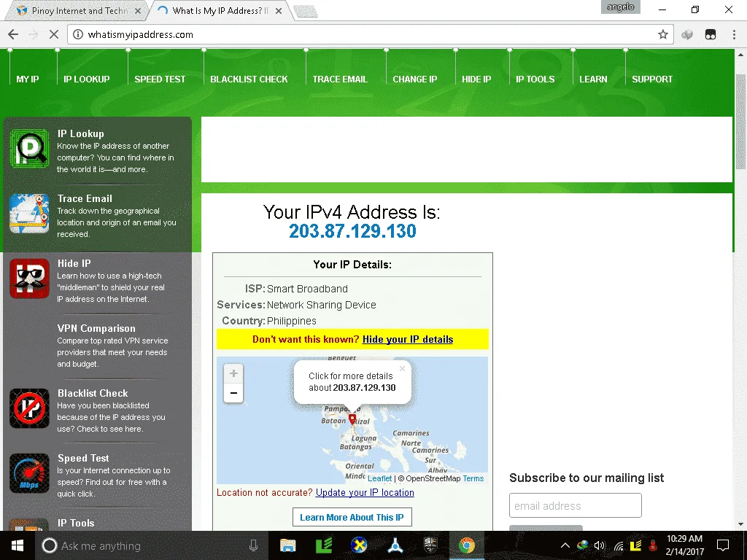The width and height of the screenshot is (747, 560).
Task: Click the dark extension icon before Chrome menu
Action: (x=711, y=34)
